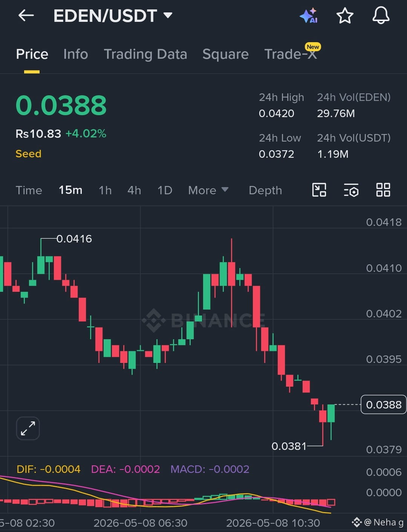407x532 pixels.
Task: Tap the DIF: -0.0004 indicator value
Action: point(49,469)
